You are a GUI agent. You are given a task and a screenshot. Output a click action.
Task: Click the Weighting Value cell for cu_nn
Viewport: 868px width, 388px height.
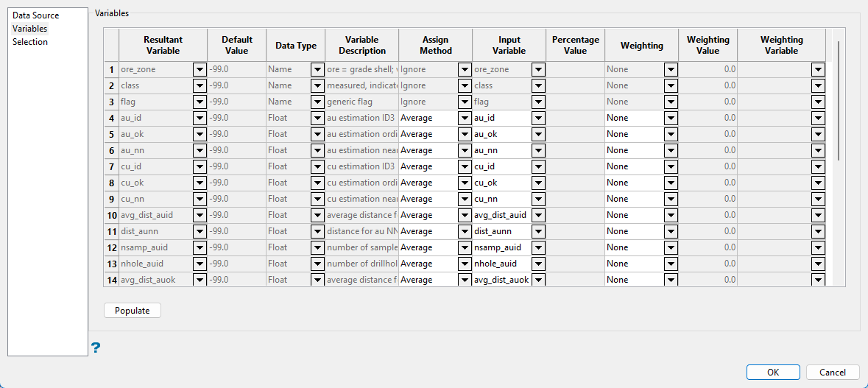pos(708,199)
